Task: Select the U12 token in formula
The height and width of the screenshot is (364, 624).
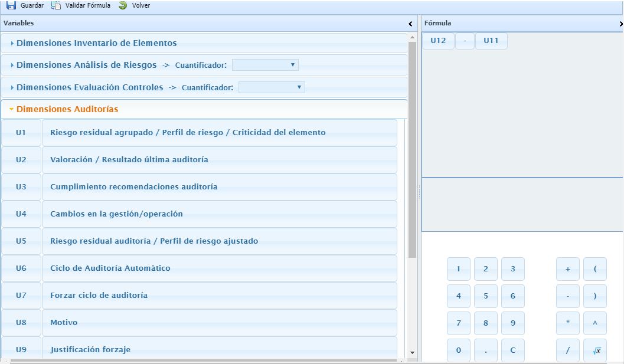Action: (x=438, y=41)
